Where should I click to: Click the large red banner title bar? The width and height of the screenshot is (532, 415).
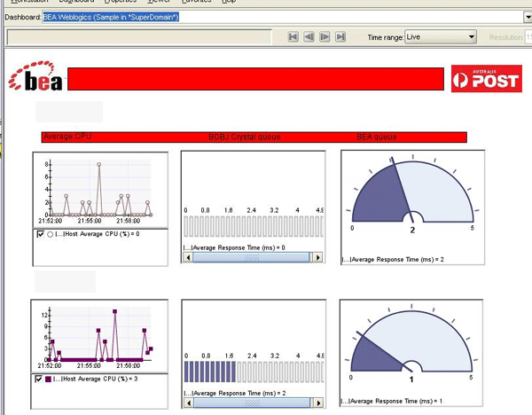pos(256,79)
